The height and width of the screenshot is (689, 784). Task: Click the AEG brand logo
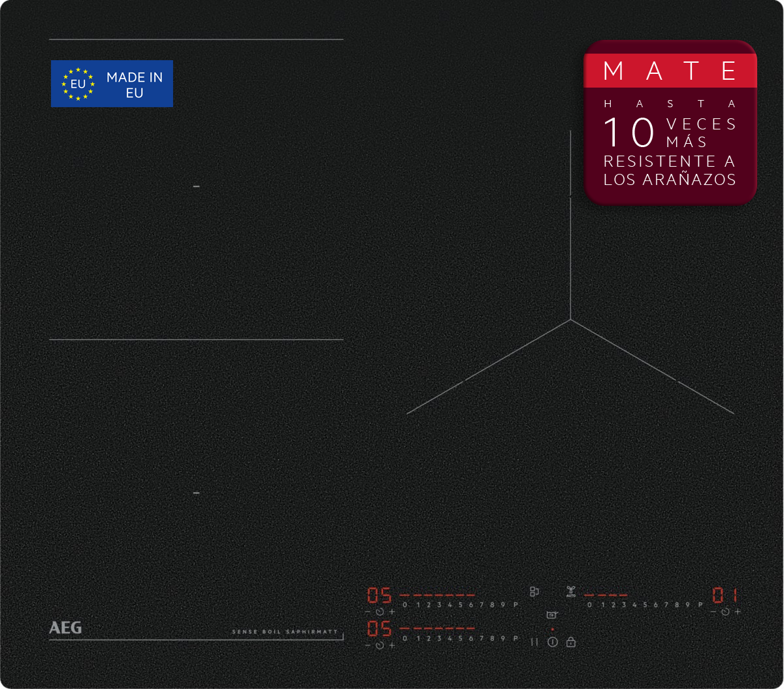(65, 628)
